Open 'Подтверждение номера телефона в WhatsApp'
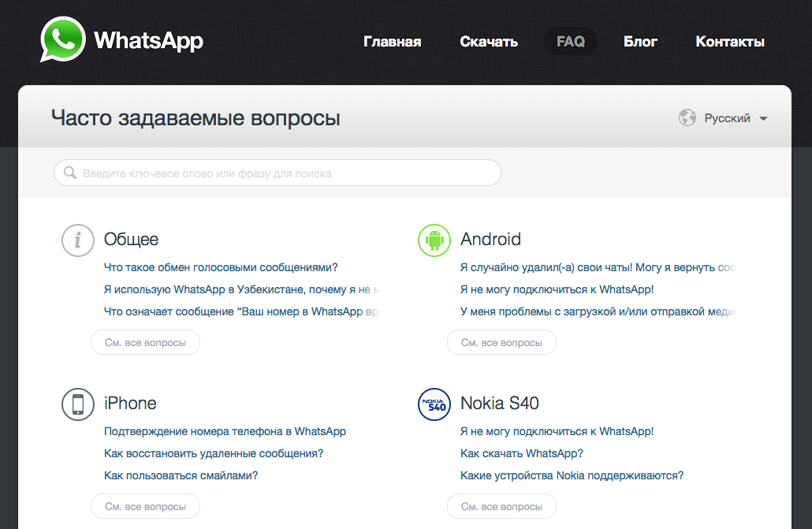Image resolution: width=812 pixels, height=529 pixels. tap(225, 431)
